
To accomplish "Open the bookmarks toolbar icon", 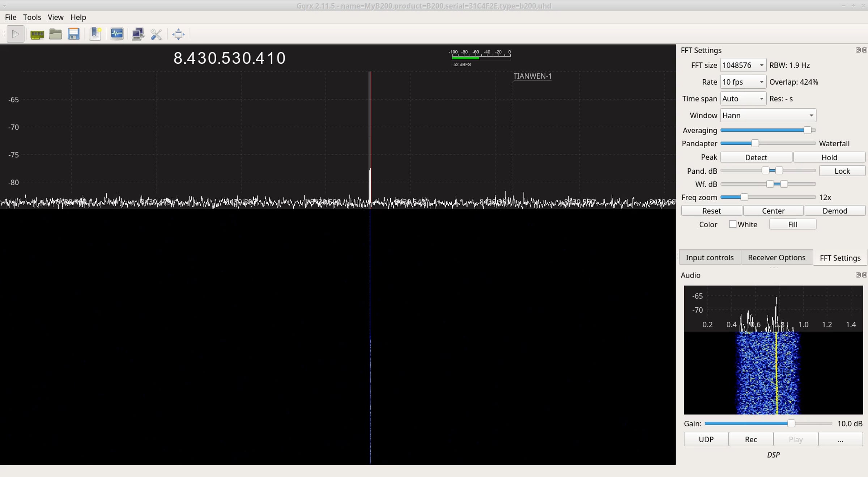I will 95,34.
